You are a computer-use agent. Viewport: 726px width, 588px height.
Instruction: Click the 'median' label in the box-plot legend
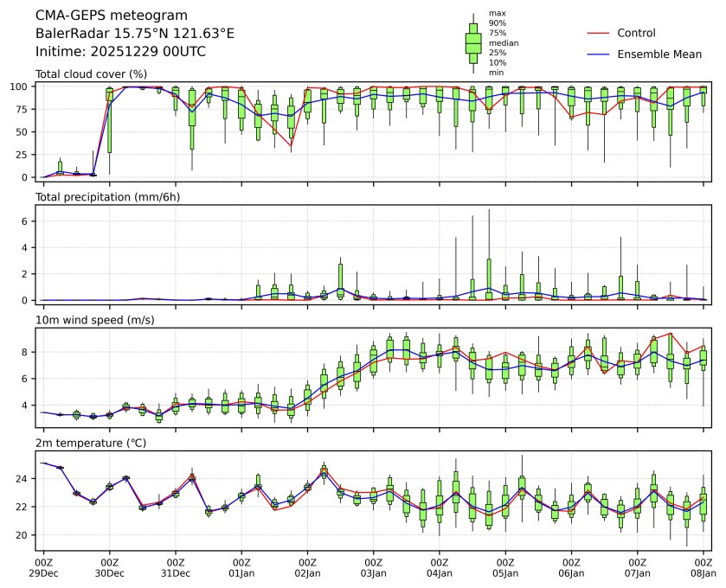pyautogui.click(x=498, y=42)
